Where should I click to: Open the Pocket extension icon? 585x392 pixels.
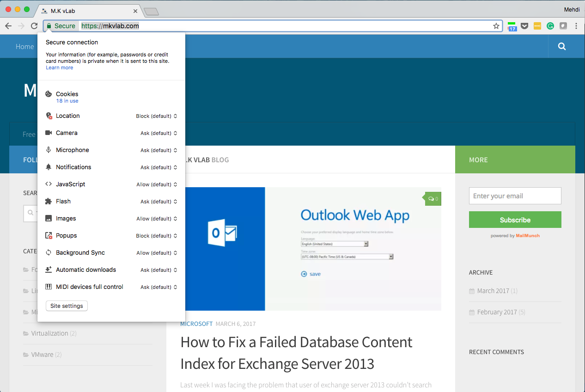click(524, 26)
